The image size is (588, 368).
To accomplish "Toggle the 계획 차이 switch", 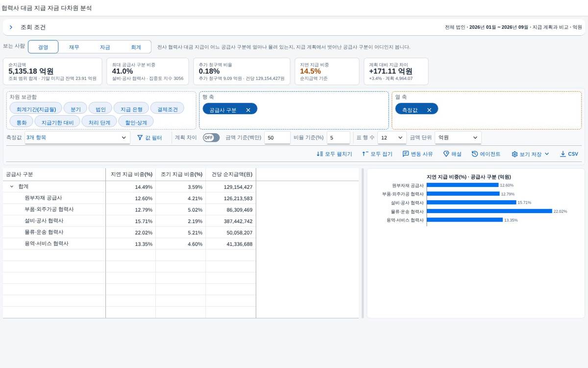I will [x=211, y=138].
